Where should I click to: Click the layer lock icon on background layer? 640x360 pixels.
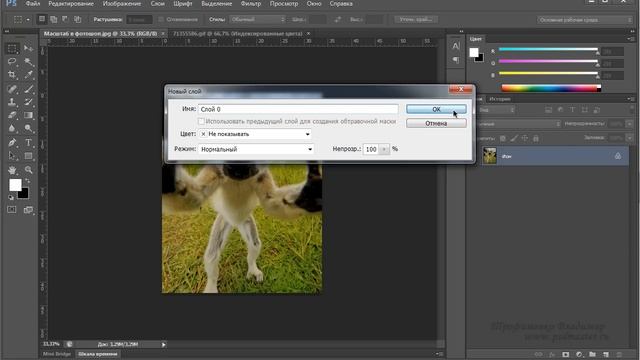point(618,156)
